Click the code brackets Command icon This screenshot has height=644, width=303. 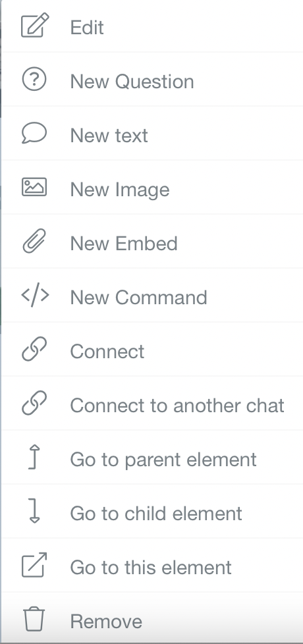tap(35, 295)
